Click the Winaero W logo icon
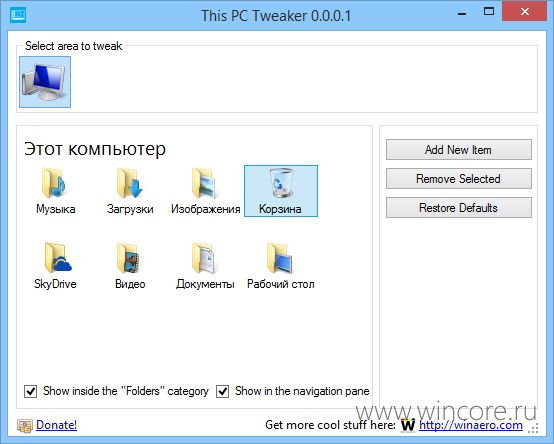The image size is (554, 444). [408, 425]
